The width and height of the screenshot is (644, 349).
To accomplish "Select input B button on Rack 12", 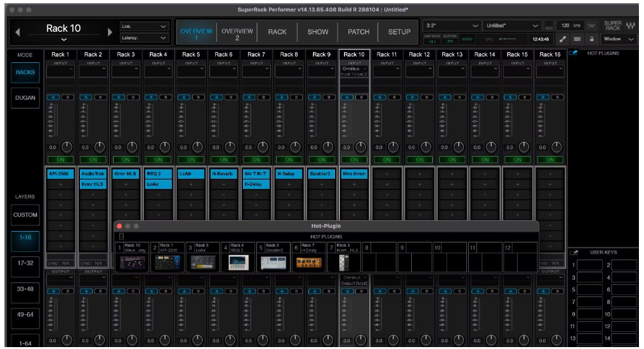I will pyautogui.click(x=427, y=97).
